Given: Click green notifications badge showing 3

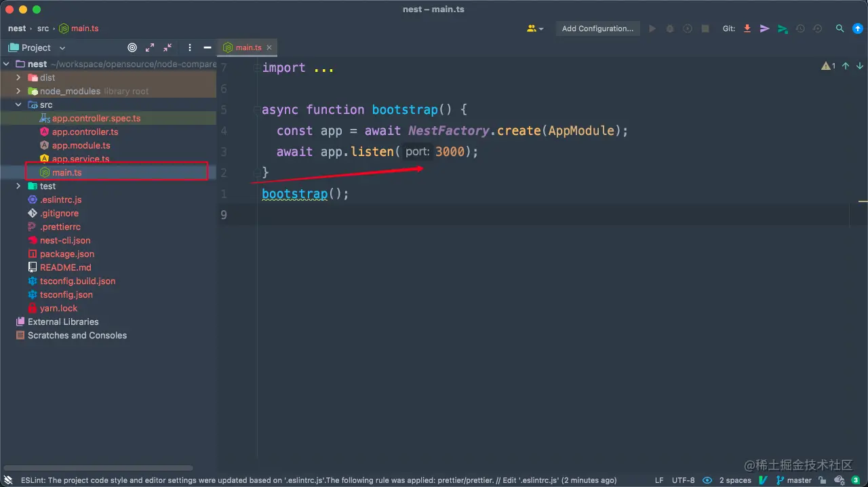Looking at the screenshot, I should [x=856, y=480].
